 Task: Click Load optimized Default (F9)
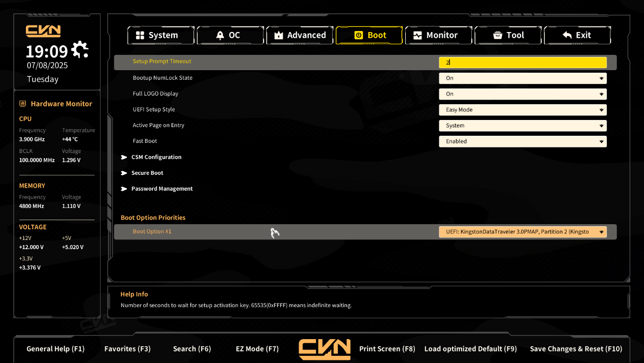tap(470, 349)
